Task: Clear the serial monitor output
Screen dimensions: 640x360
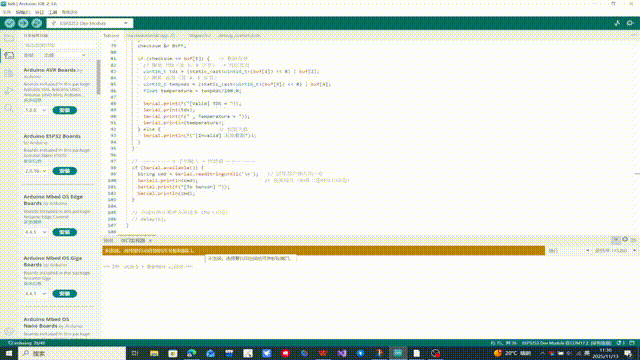Action: pos(633,240)
